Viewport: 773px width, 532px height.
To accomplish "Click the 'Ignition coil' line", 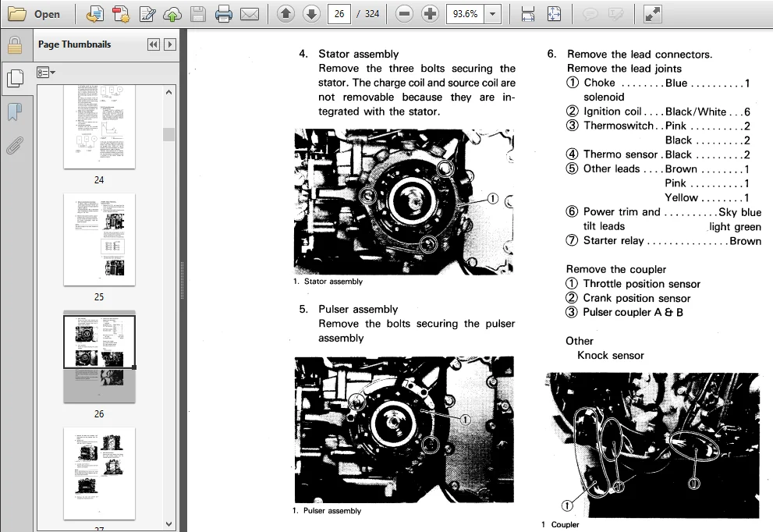I will (x=658, y=112).
